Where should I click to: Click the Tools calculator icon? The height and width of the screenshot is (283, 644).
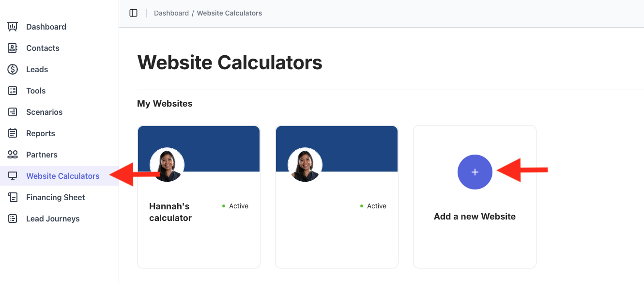(x=13, y=91)
